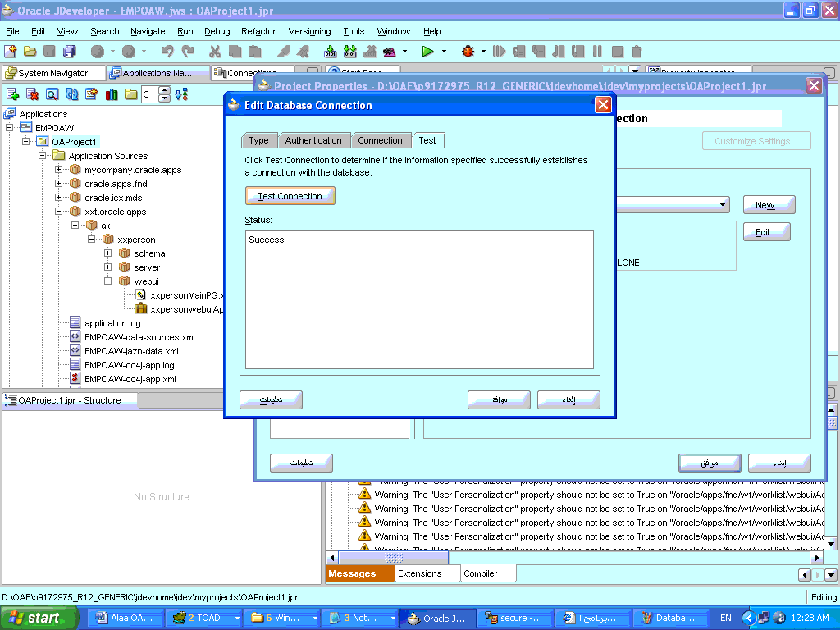Select EMPOAW-oc4j-app.xml in the navigator
The width and height of the screenshot is (840, 630).
click(130, 379)
